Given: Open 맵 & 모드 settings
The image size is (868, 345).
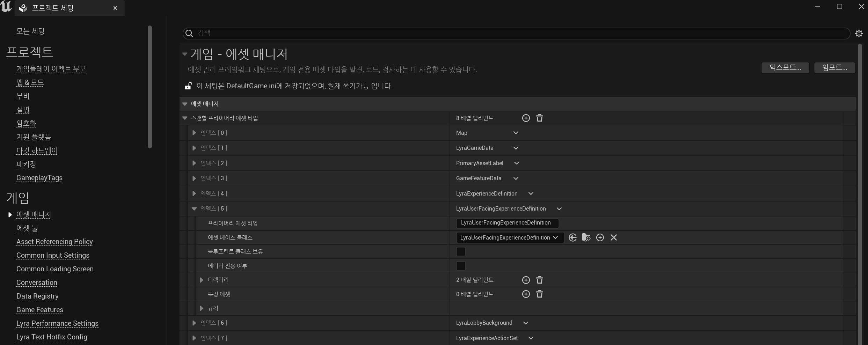Looking at the screenshot, I should pyautogui.click(x=30, y=82).
